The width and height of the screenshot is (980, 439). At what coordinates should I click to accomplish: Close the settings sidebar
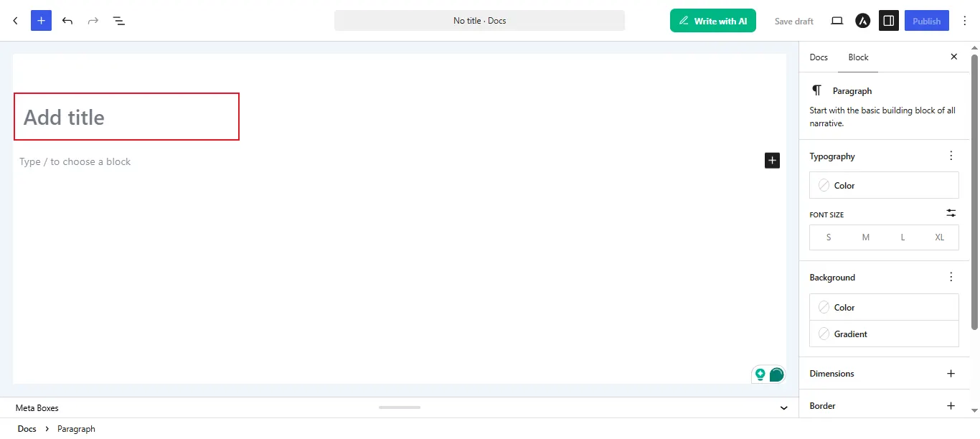click(x=953, y=57)
